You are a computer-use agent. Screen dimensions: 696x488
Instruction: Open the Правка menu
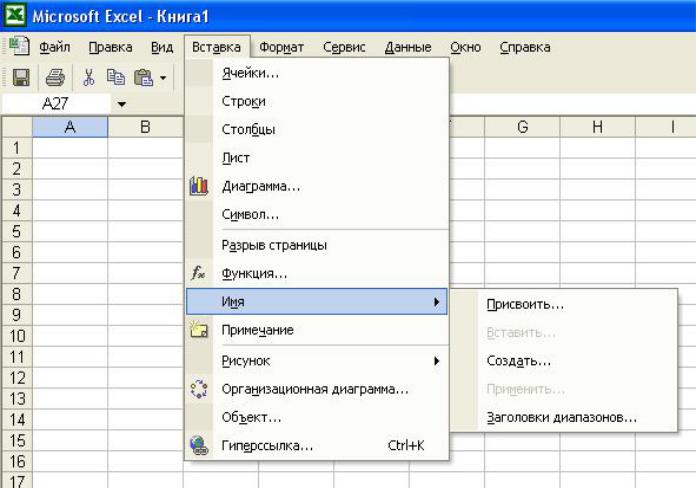pos(111,47)
